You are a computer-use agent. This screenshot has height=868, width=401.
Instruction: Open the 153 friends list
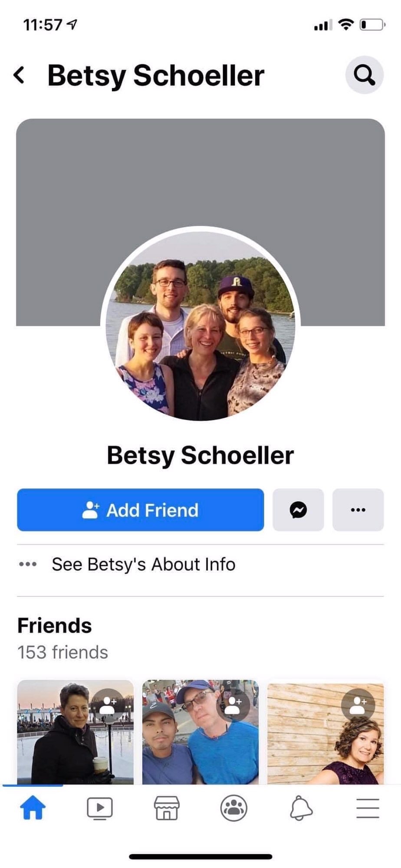(63, 652)
